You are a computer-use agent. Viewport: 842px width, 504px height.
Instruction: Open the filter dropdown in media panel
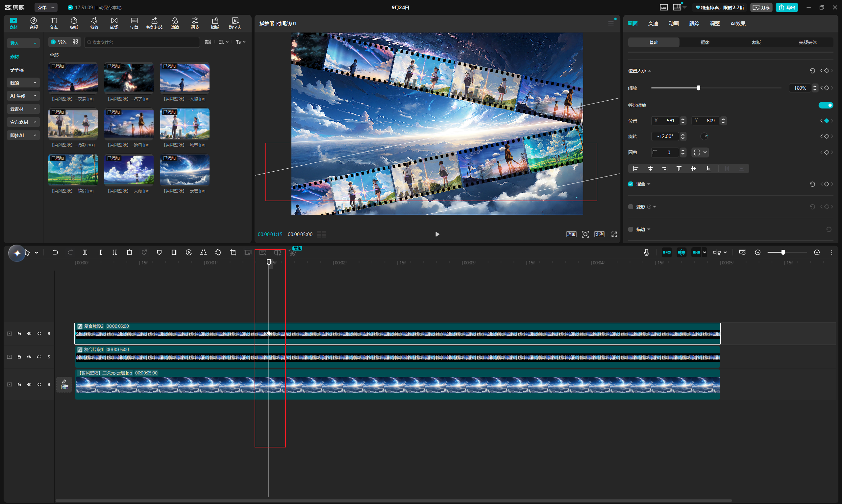pos(240,42)
